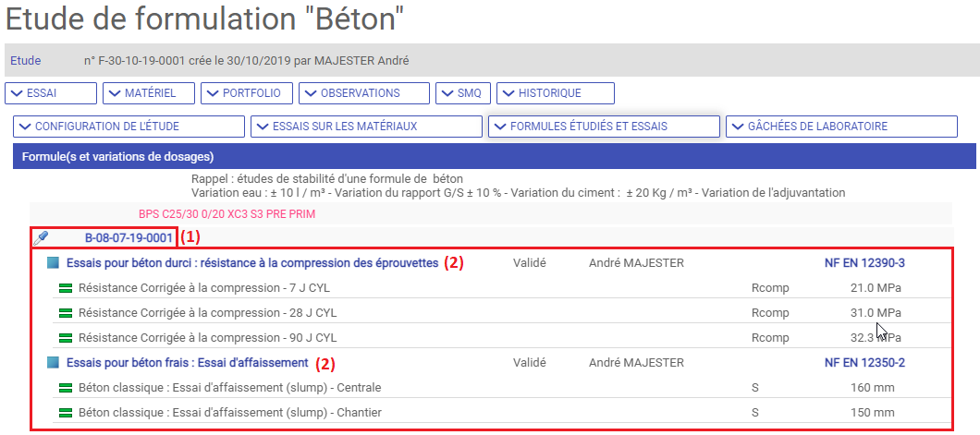Click the 150 mm value

[x=873, y=413]
